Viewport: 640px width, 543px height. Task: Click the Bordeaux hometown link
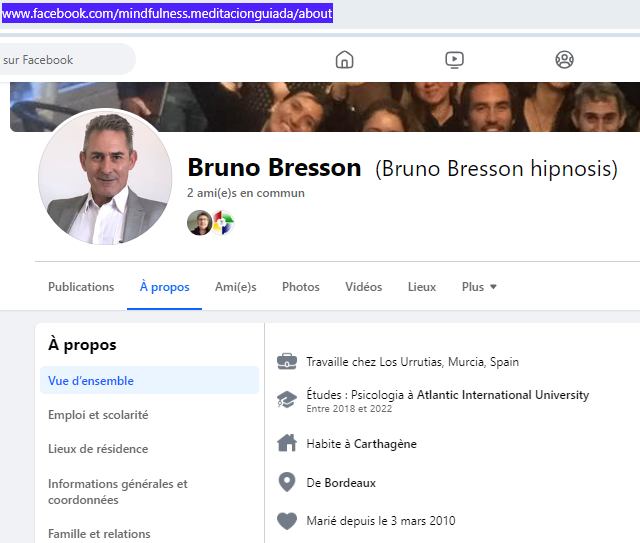point(350,483)
